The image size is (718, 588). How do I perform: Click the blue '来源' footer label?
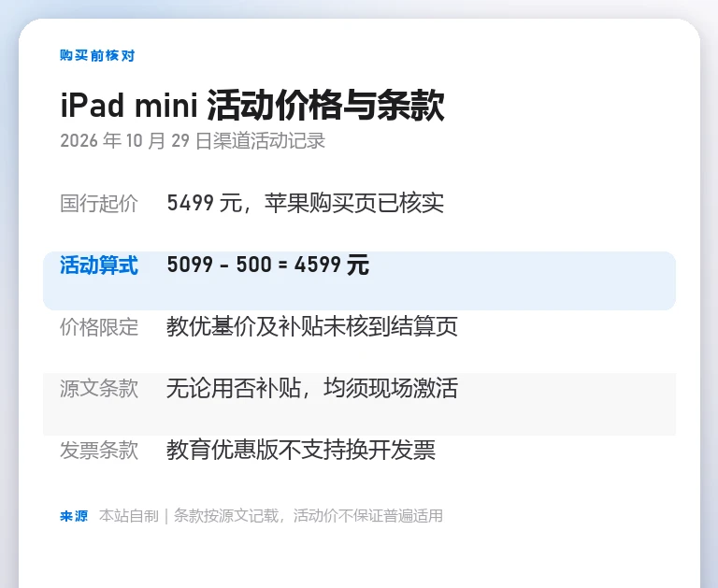(74, 517)
